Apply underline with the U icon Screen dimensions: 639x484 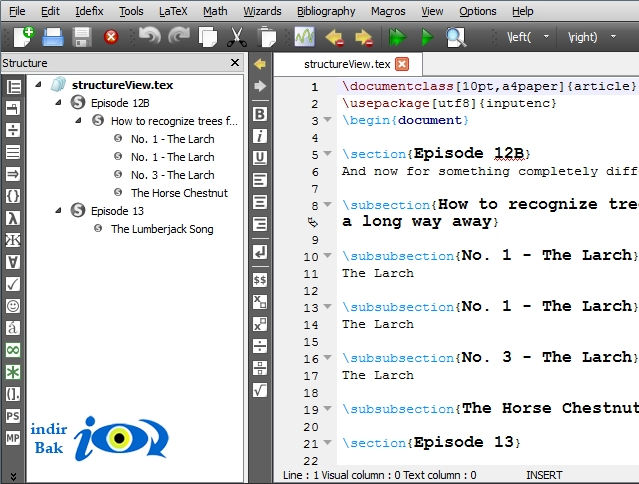pos(260,158)
